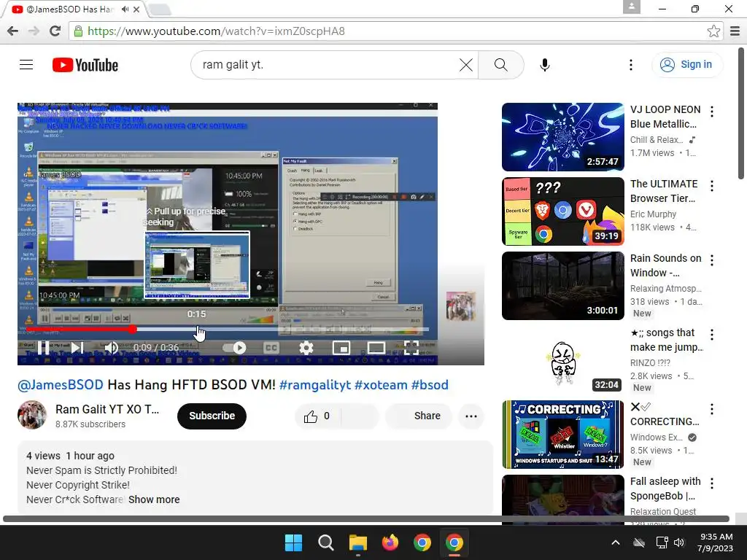Go back in the browser
The height and width of the screenshot is (560, 747).
[x=13, y=31]
